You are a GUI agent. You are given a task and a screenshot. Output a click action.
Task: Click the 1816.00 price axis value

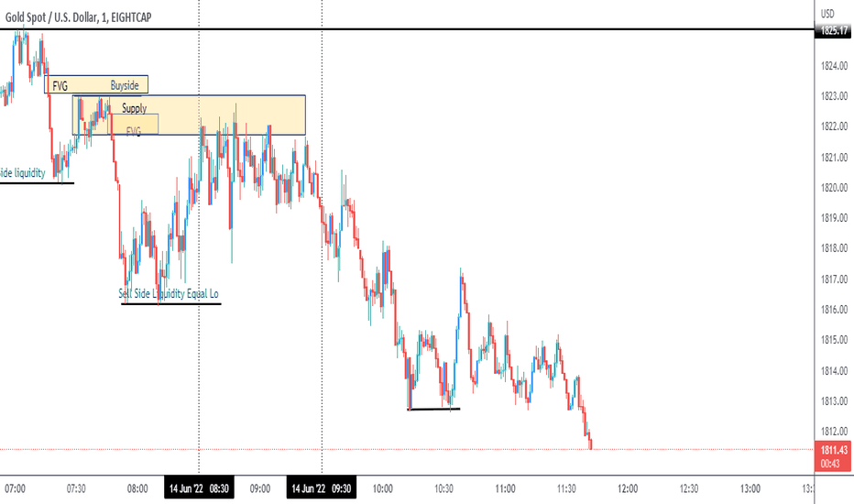point(835,309)
